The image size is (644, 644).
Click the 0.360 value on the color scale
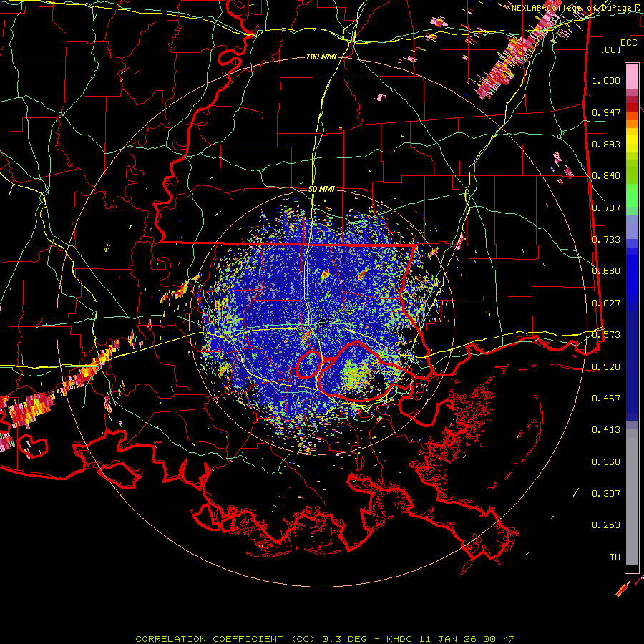(x=606, y=462)
